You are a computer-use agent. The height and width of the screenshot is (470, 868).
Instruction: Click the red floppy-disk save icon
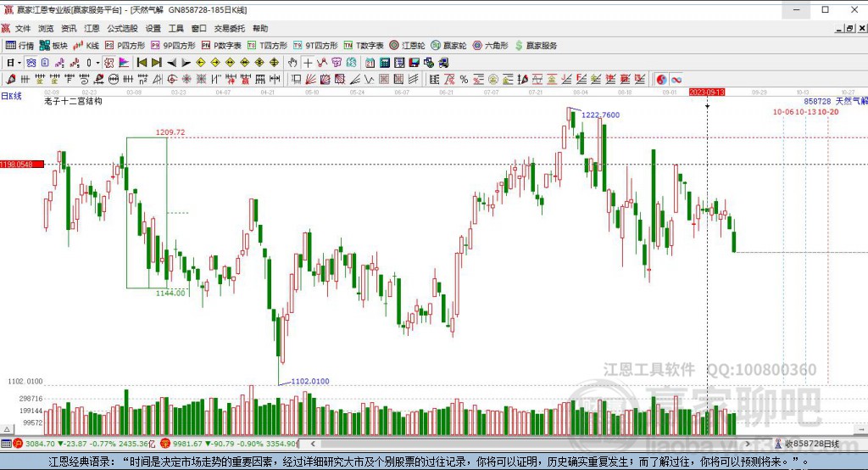[x=414, y=63]
